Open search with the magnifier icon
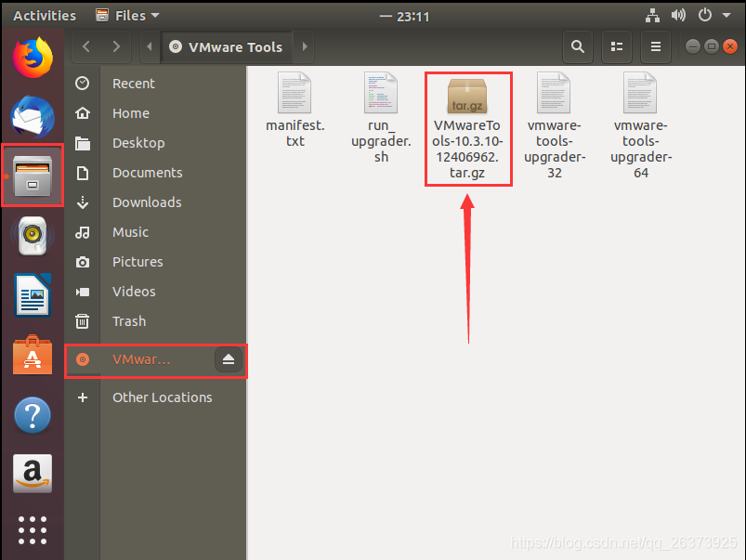The image size is (746, 560). [578, 46]
